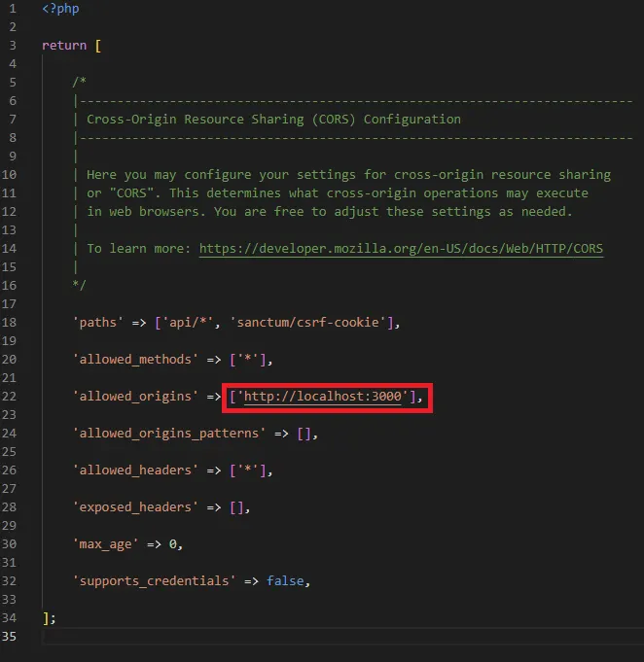Click the ['*'] value on line 20
The width and height of the screenshot is (644, 662).
point(248,360)
